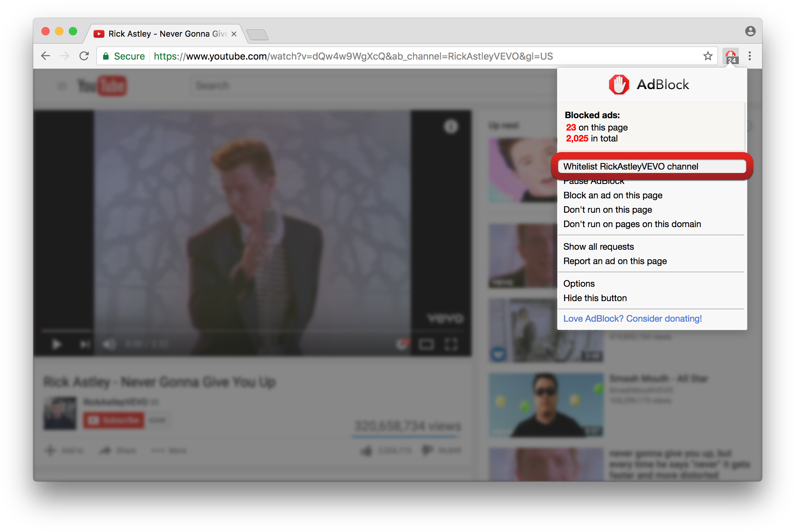Open the Chrome profile avatar icon
Viewport: 795px width, 532px height.
[750, 31]
